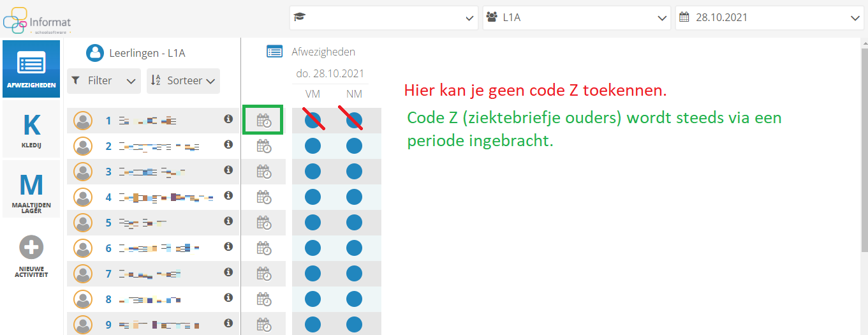The height and width of the screenshot is (335, 868).
Task: Click info icon for student 2
Action: coord(228,145)
